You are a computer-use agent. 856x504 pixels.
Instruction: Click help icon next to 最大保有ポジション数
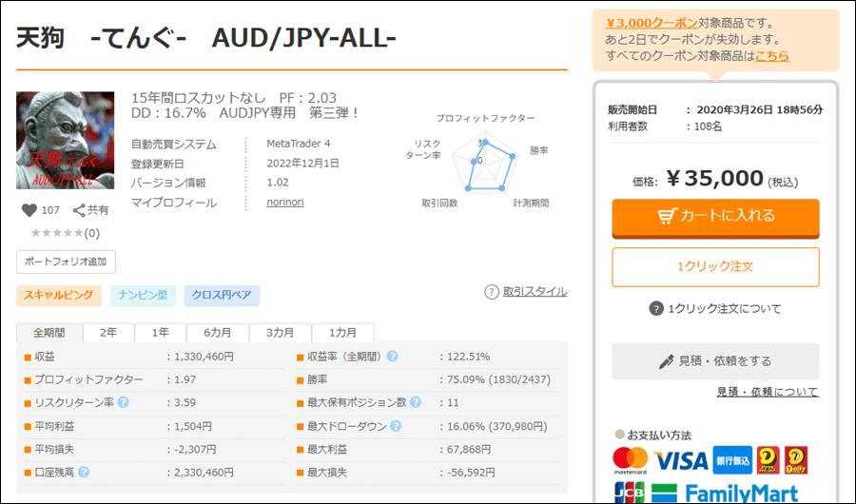point(416,402)
